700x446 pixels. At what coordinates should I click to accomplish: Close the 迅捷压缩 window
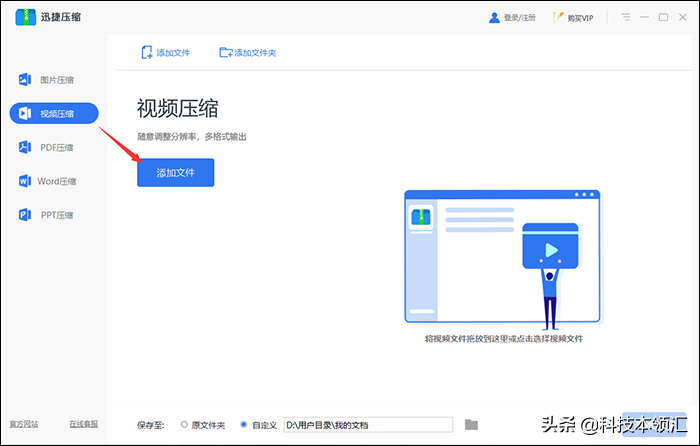click(x=683, y=17)
